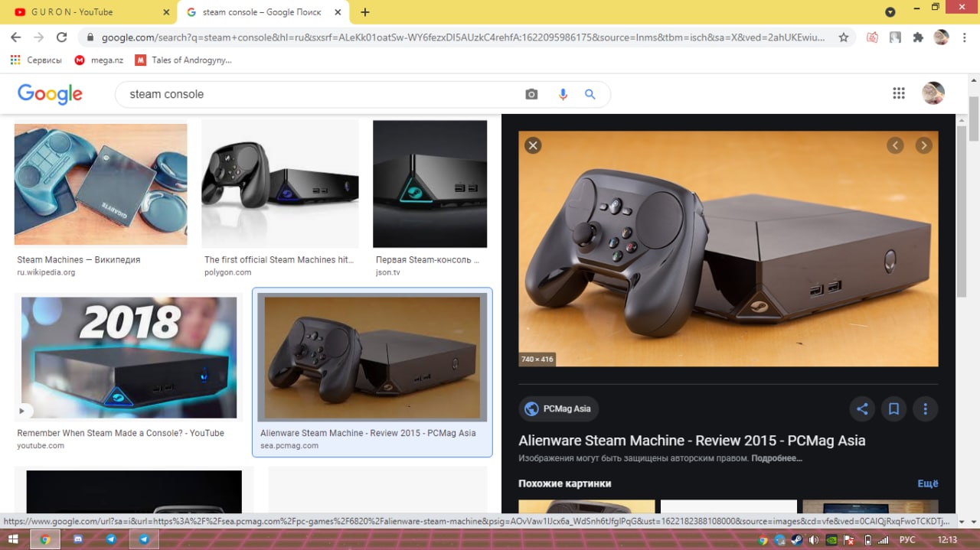Open the Alienware Steam Machine review heading

click(692, 441)
